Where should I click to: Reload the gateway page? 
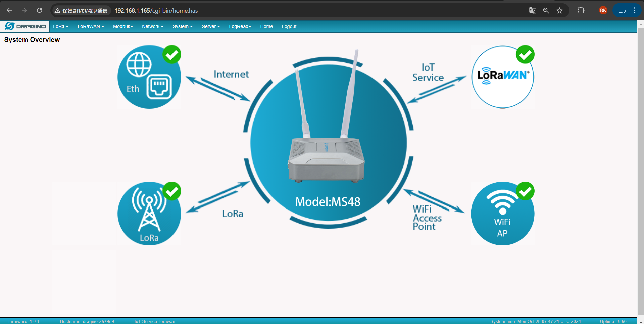pos(39,10)
